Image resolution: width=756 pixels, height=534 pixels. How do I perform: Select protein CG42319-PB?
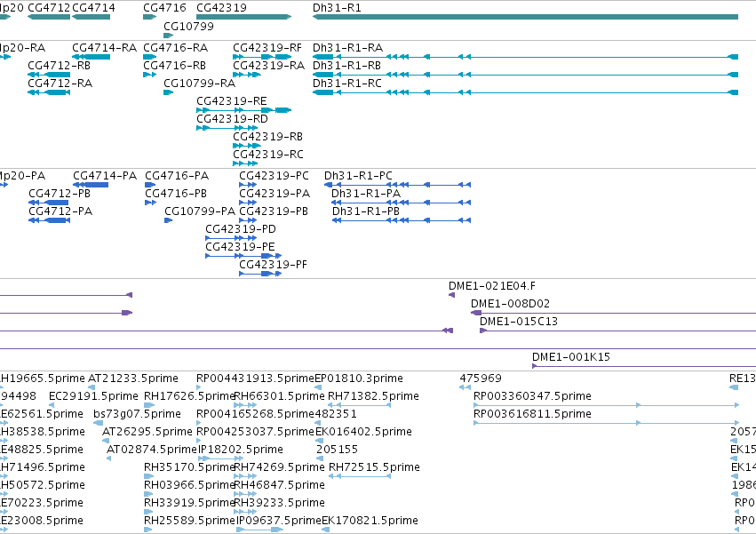pyautogui.click(x=249, y=220)
